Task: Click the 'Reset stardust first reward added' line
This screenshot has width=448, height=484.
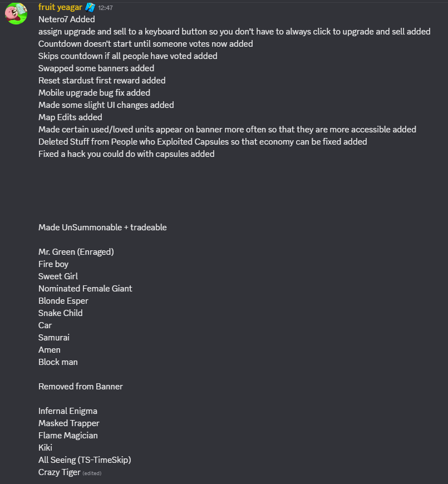Action: tap(102, 81)
